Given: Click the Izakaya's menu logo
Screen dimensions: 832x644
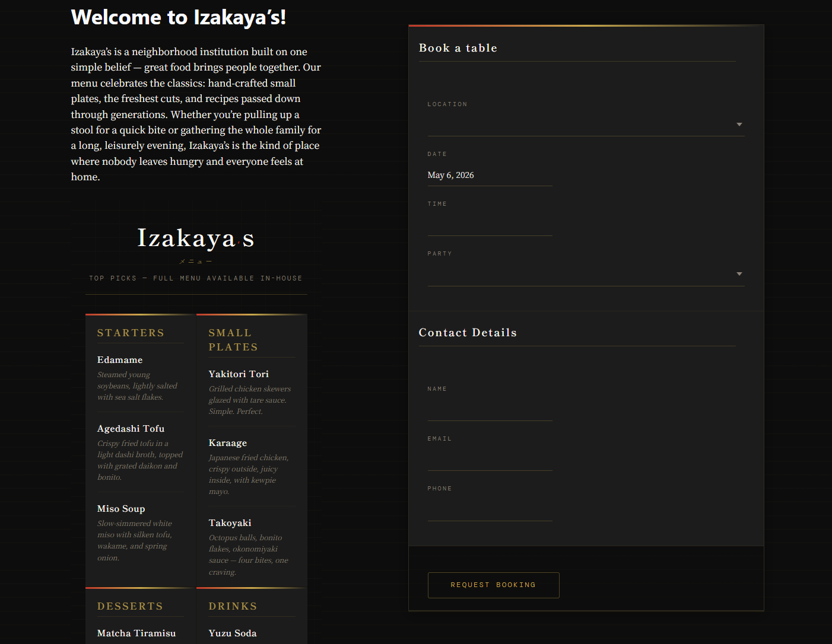Looking at the screenshot, I should [x=196, y=238].
